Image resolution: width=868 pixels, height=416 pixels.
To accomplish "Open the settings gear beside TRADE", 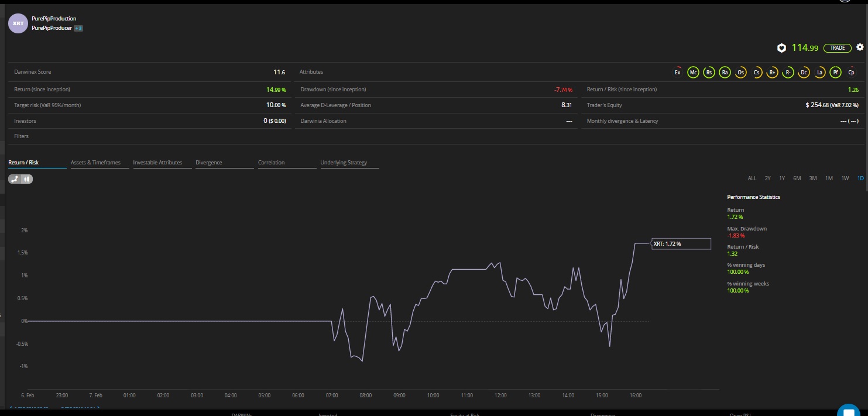I will [x=859, y=47].
